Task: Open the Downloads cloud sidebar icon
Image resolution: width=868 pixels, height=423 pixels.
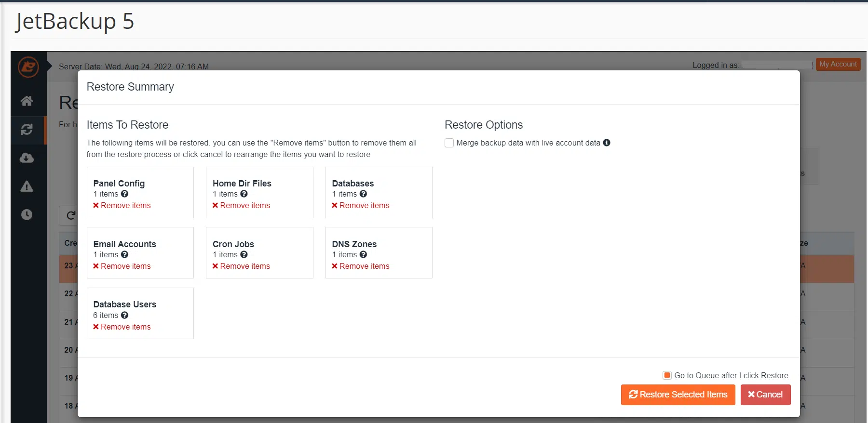Action: point(27,158)
